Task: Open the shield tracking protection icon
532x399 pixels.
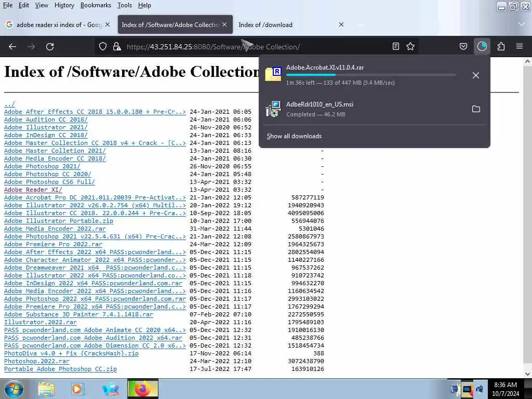Action: (x=103, y=46)
